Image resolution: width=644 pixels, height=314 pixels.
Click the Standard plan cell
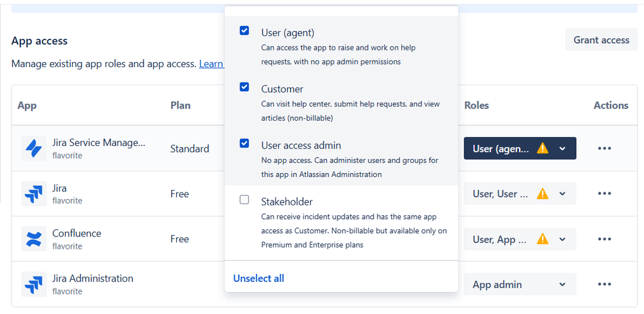[x=190, y=149]
